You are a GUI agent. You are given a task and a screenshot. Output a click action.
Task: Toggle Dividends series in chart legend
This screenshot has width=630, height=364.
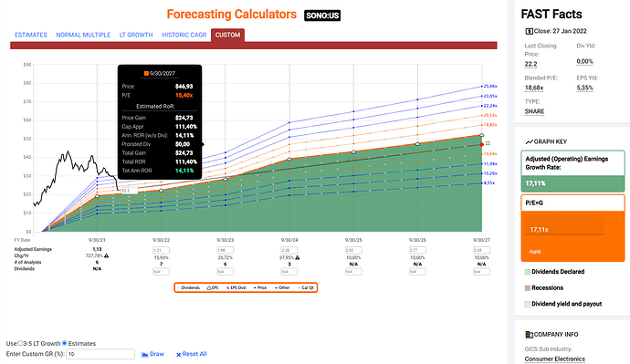(188, 287)
